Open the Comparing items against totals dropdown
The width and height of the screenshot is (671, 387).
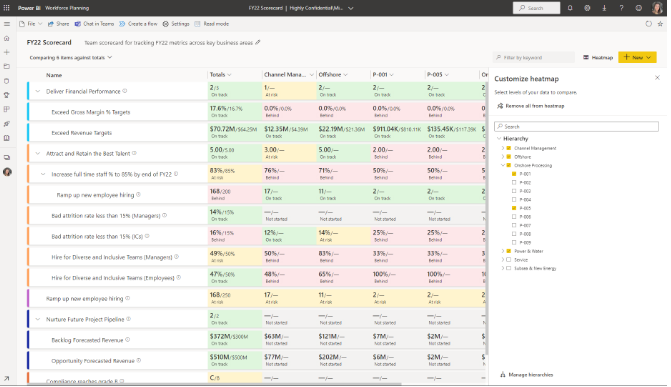point(71,57)
